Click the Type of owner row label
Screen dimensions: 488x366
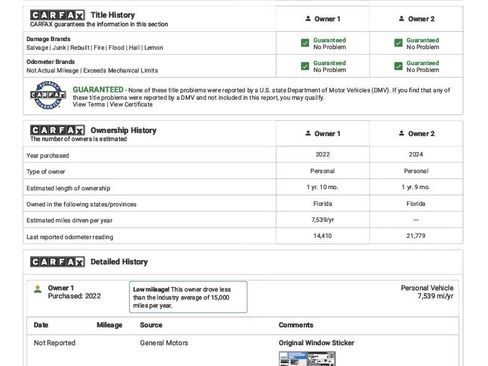[x=46, y=172]
